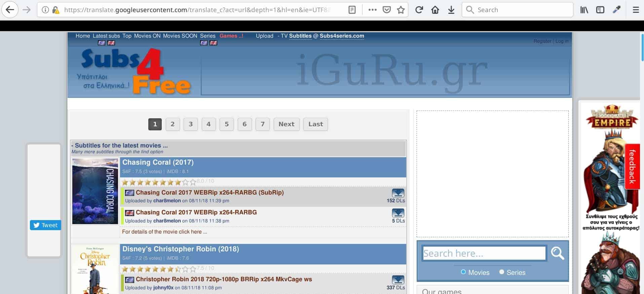Show the browser downloads panel
644x294 pixels.
pyautogui.click(x=451, y=10)
